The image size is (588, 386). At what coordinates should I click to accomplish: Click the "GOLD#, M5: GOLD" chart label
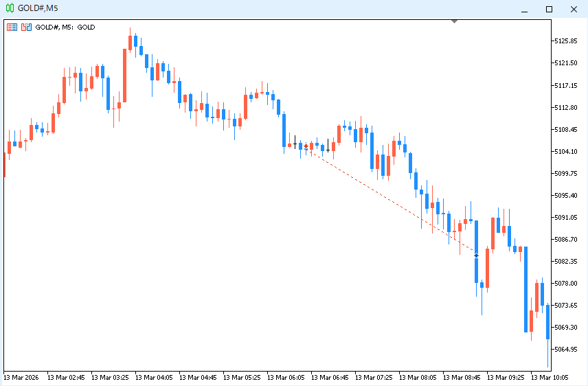click(x=65, y=27)
